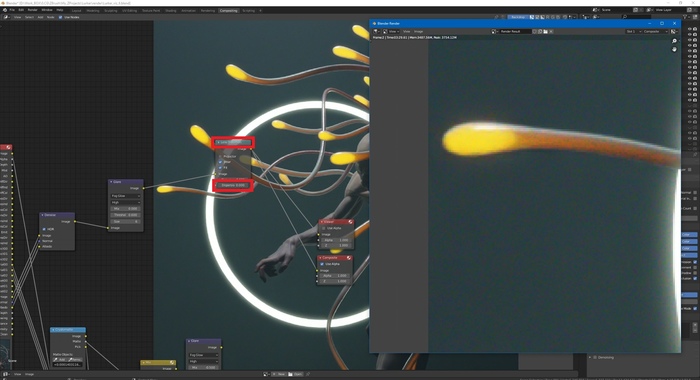Switch to the Scripting workspace tab
700x380 pixels.
[x=249, y=10]
